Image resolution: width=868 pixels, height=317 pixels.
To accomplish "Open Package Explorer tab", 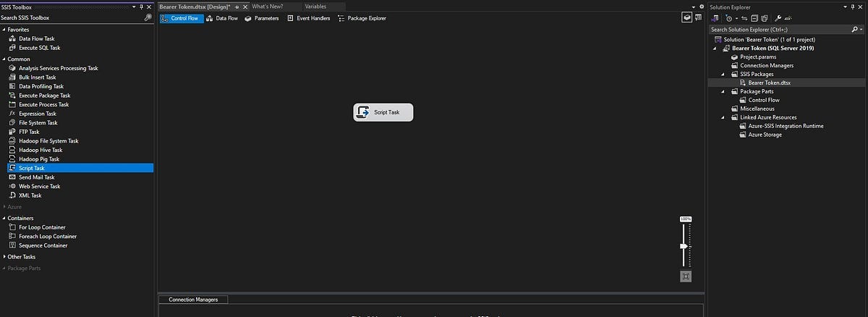I will coord(362,18).
